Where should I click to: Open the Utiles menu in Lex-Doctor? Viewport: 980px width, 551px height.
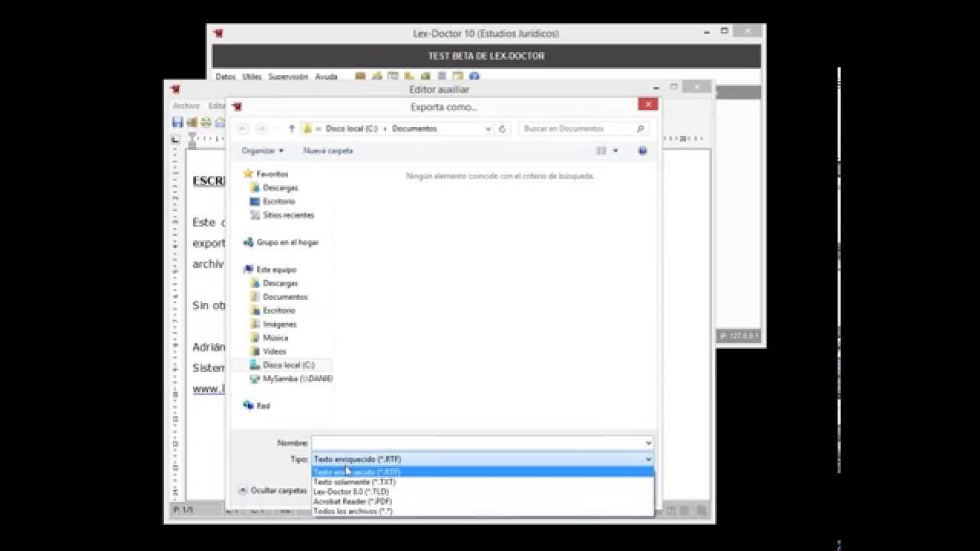click(x=252, y=77)
